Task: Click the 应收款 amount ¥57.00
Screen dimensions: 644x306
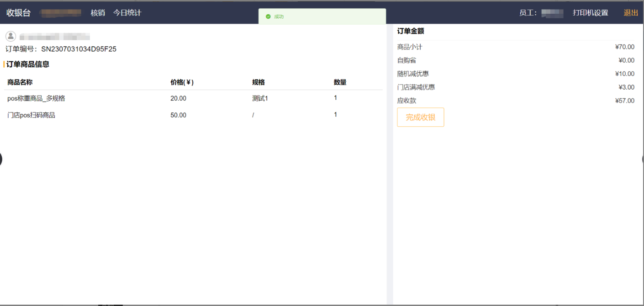Action: [x=624, y=101]
